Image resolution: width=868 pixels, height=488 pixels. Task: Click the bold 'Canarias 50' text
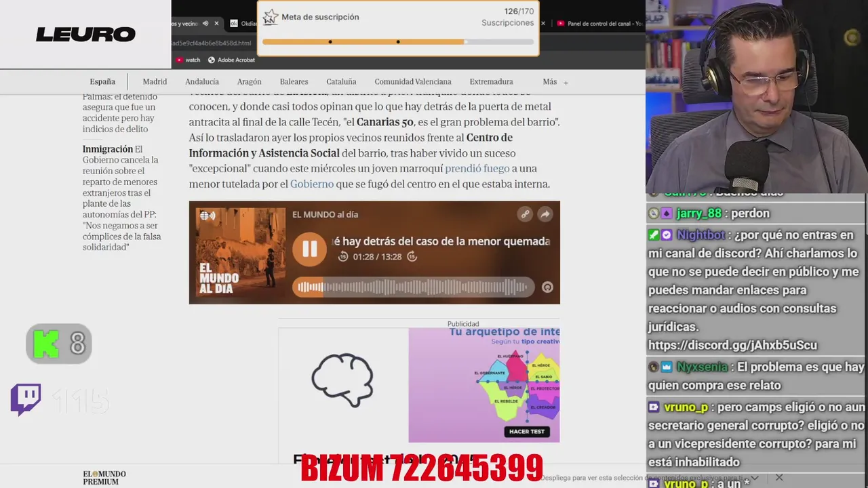[x=384, y=122]
